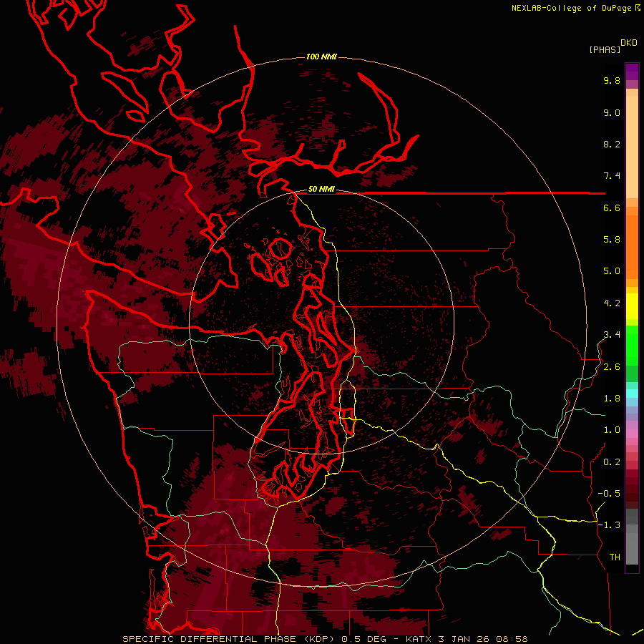
Task: Click the -0.5 scale value
Action: 609,494
